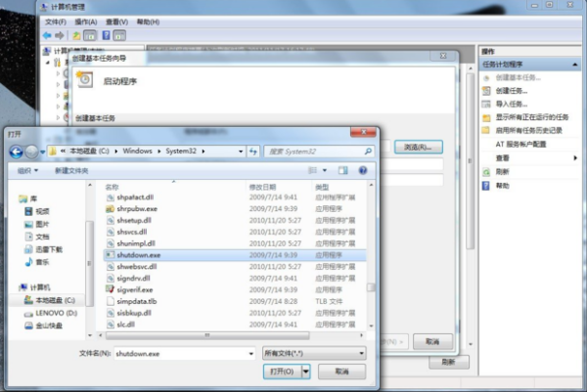
Task: Click 本地磁盘 (C:) in the address breadcrumb
Action: point(89,152)
